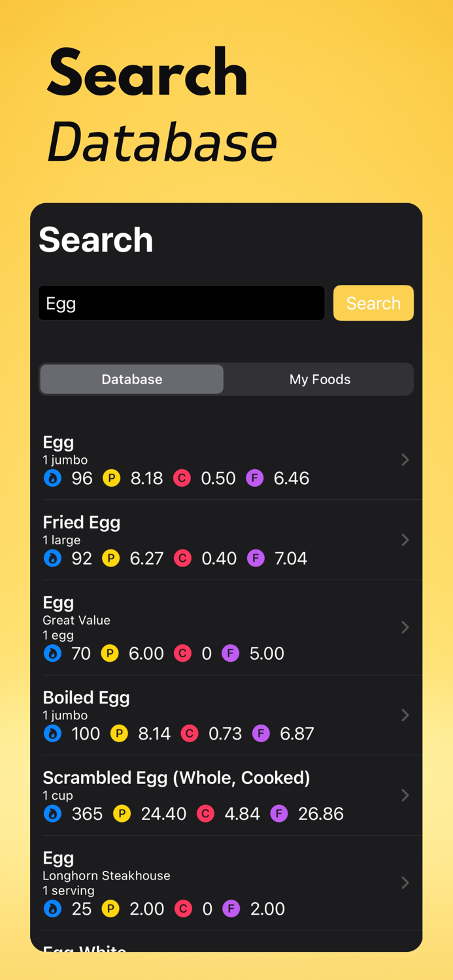Click the droplet icon on Scrambled Egg row
The height and width of the screenshot is (980, 453).
point(52,814)
